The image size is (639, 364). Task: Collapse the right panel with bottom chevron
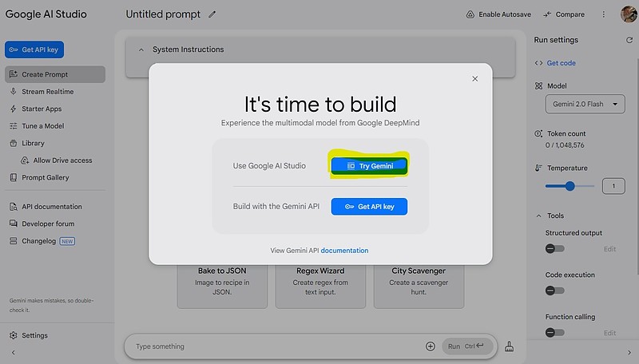coord(629,353)
